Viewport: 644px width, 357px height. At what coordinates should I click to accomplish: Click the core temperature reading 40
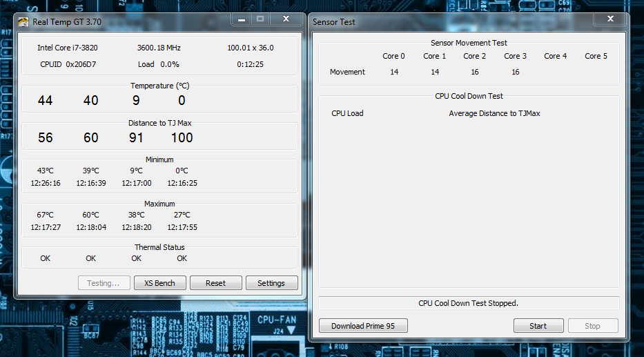(91, 100)
